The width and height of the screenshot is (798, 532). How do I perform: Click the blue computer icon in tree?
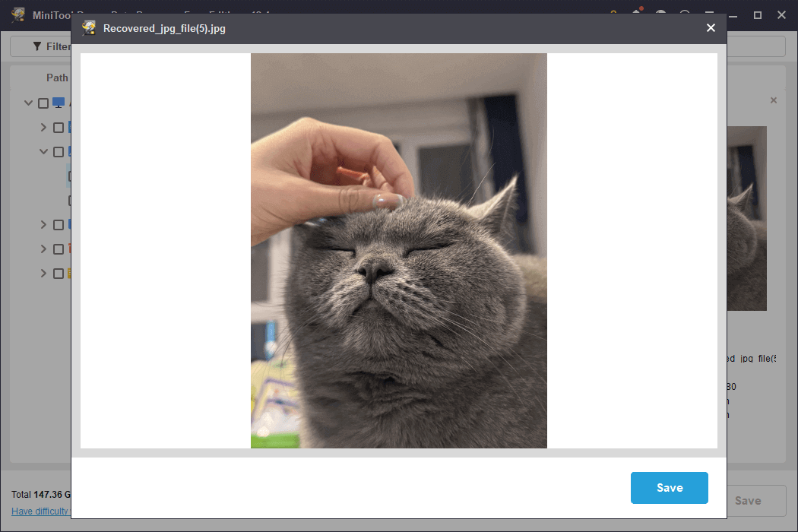[59, 103]
